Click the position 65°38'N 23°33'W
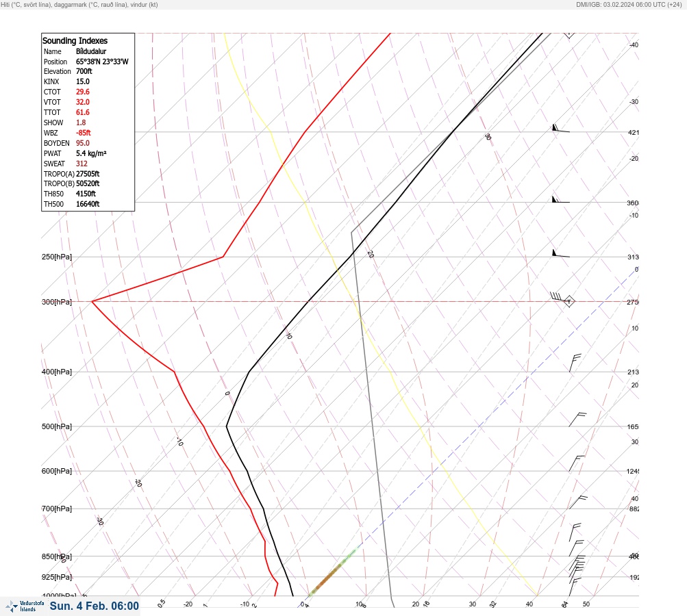This screenshot has width=687, height=616. (102, 62)
